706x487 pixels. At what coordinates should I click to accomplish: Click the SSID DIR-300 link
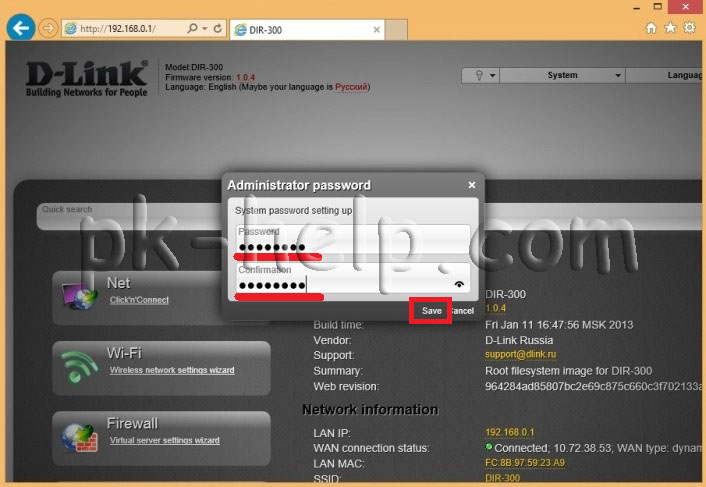502,478
